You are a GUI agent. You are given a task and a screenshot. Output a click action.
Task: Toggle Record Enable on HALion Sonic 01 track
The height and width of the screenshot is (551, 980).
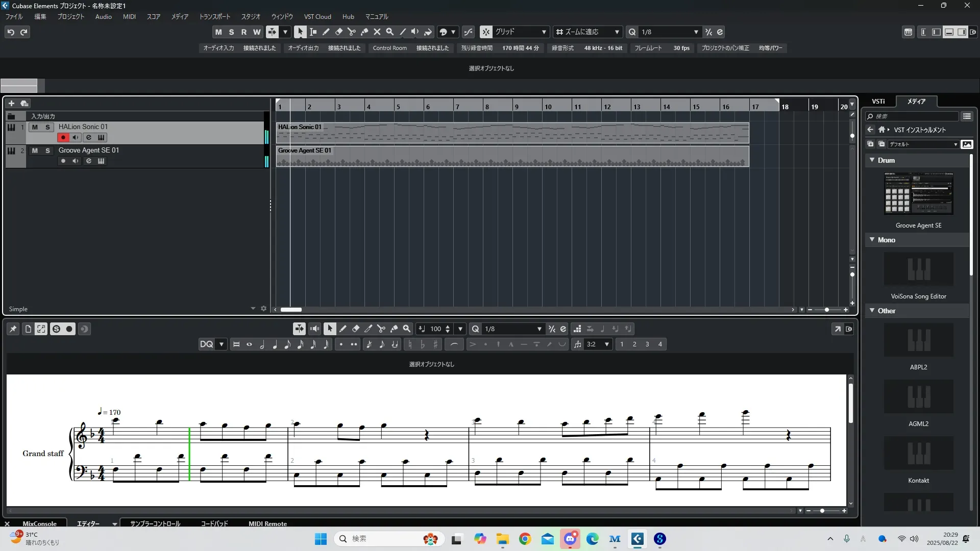pyautogui.click(x=63, y=137)
